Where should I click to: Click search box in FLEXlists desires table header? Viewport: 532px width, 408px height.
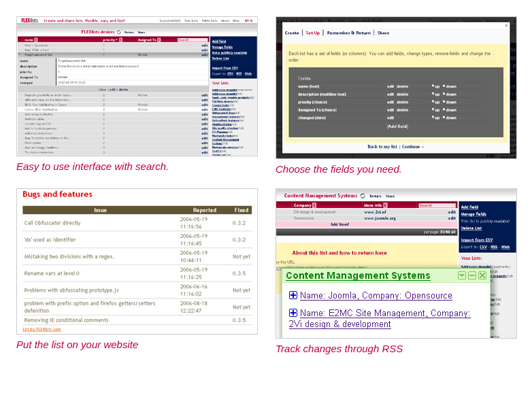193,40
